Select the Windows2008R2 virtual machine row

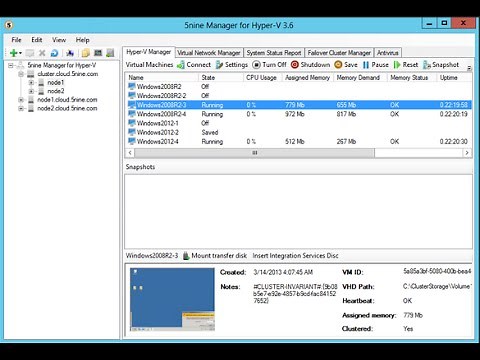pos(299,87)
